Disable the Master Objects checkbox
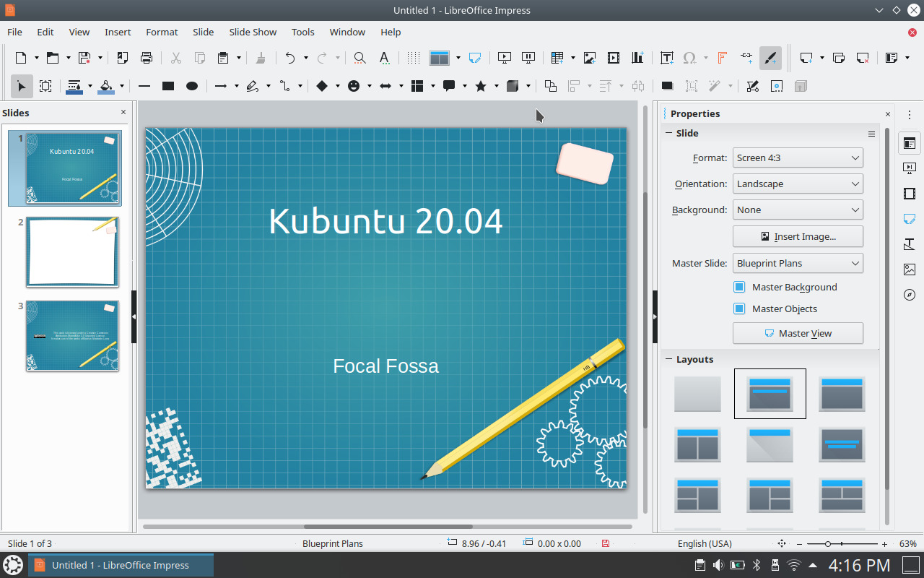 pyautogui.click(x=738, y=309)
